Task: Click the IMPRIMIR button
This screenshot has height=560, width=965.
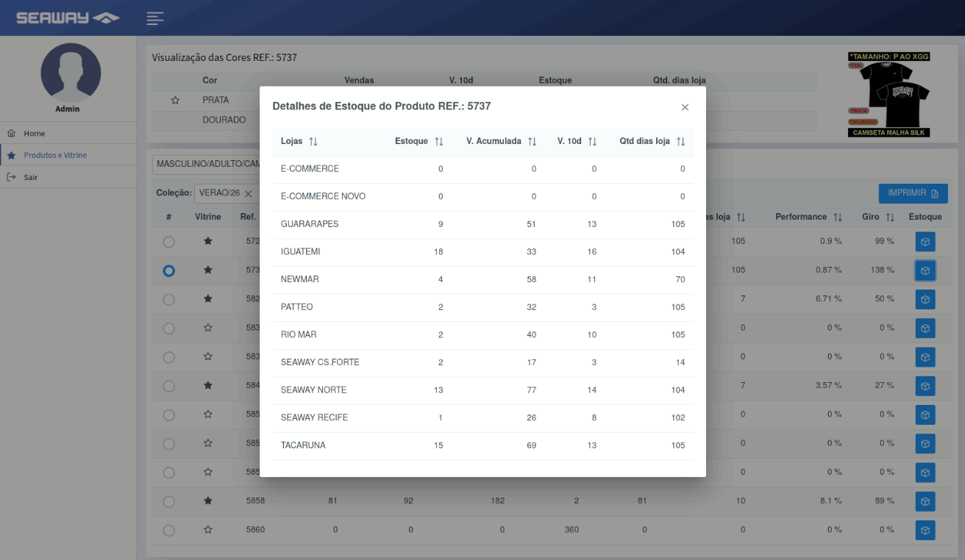Action: pyautogui.click(x=913, y=193)
